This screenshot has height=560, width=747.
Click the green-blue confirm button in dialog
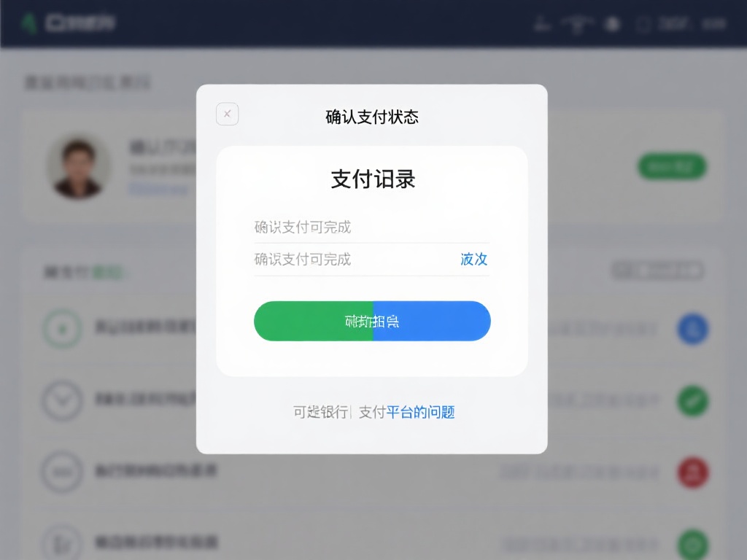tap(372, 321)
